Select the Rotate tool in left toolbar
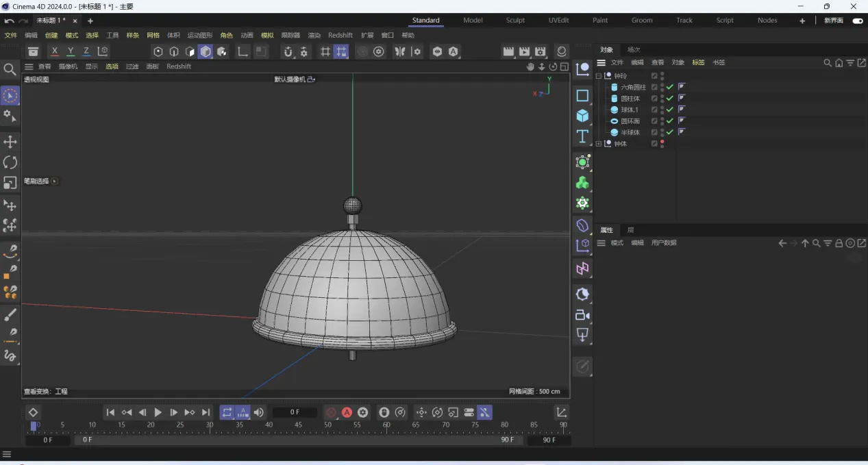 [x=10, y=162]
